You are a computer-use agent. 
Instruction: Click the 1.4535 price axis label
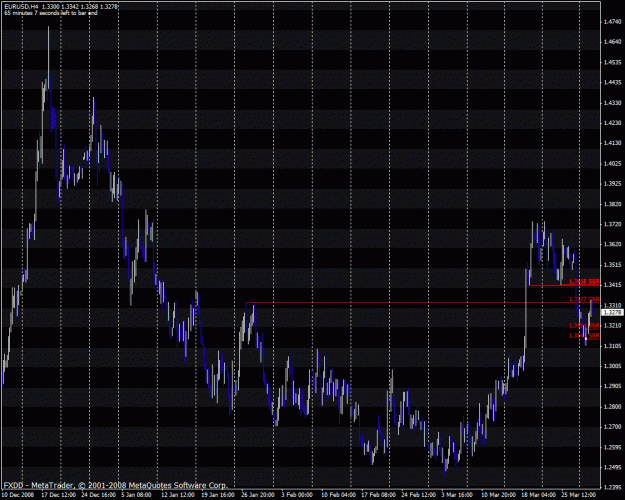613,62
